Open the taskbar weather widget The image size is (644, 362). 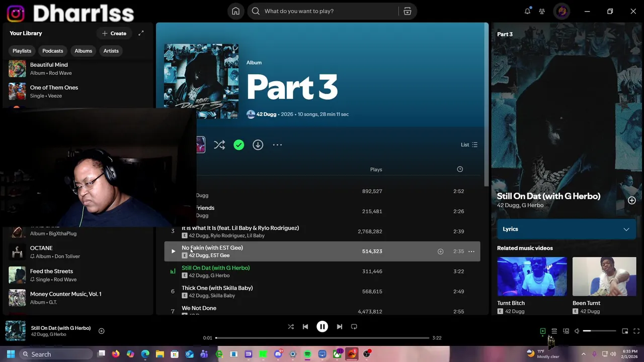pos(543,354)
